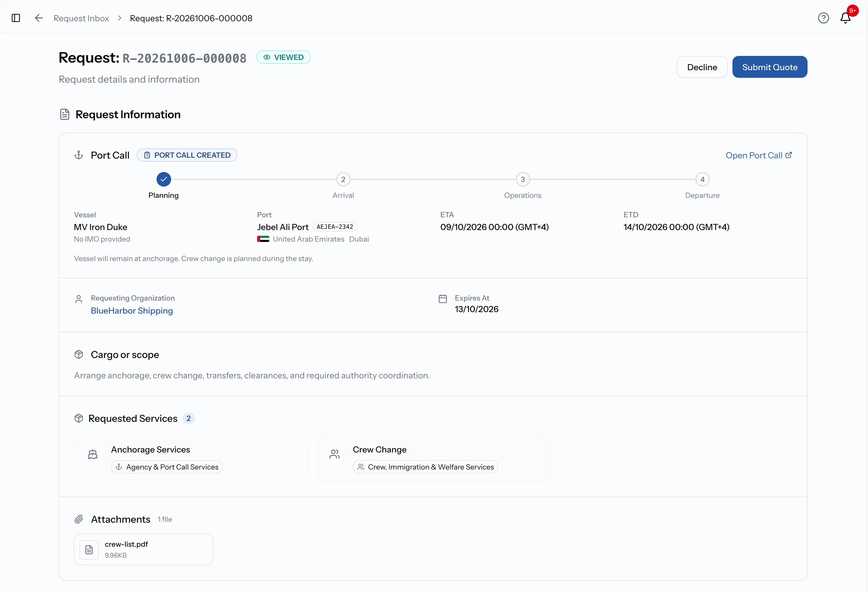The width and height of the screenshot is (868, 592).
Task: Open the help question-mark icon
Action: [x=823, y=18]
